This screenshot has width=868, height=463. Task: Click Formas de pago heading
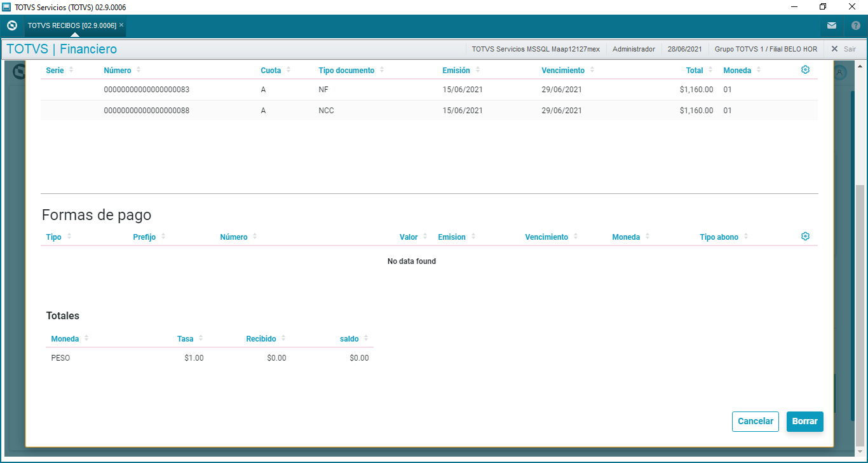tap(97, 215)
